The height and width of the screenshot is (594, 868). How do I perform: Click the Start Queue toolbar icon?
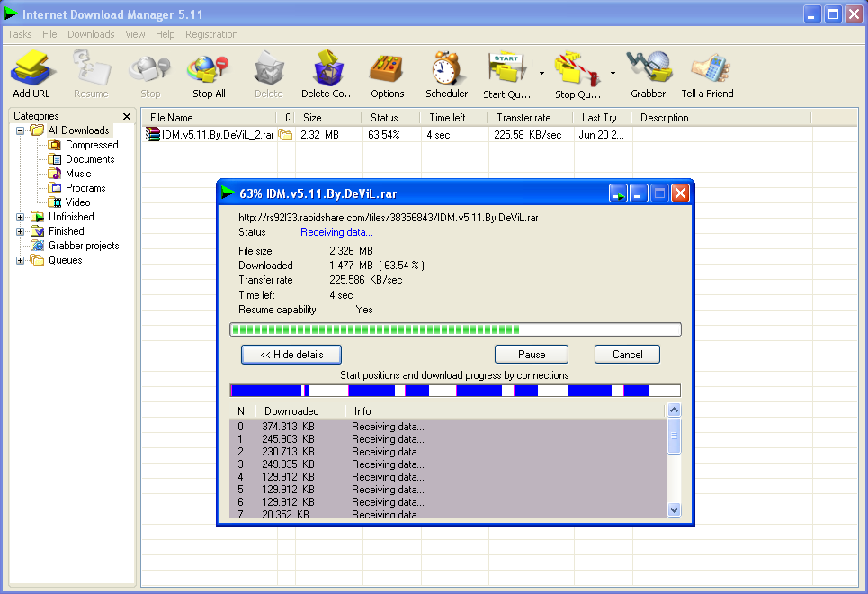pos(507,74)
